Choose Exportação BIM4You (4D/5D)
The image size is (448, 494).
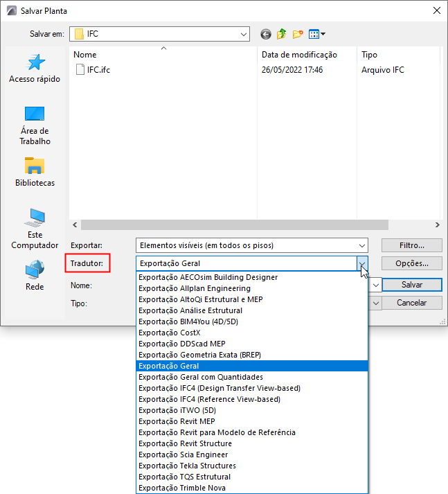coord(252,321)
